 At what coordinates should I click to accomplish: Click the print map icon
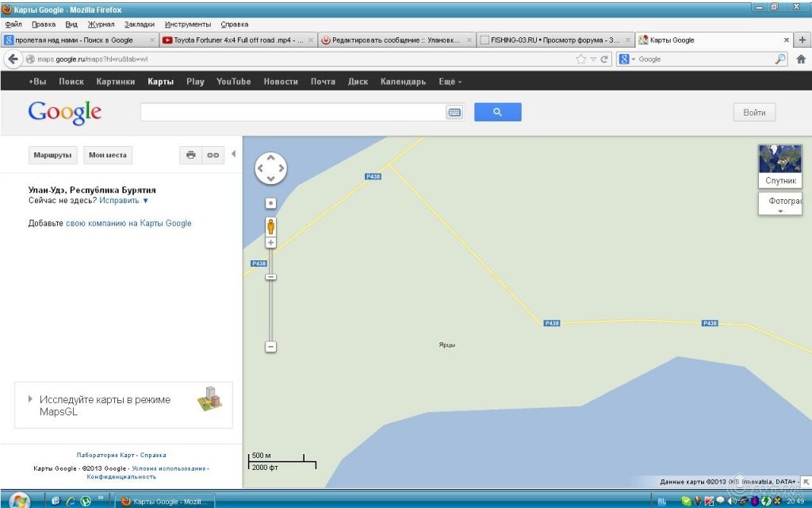tap(190, 156)
